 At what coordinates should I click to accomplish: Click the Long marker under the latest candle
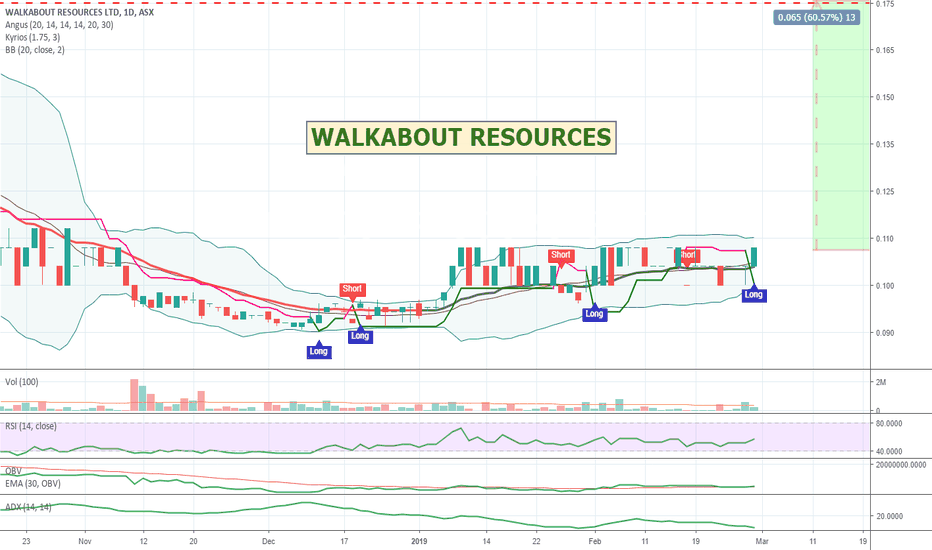(x=754, y=294)
